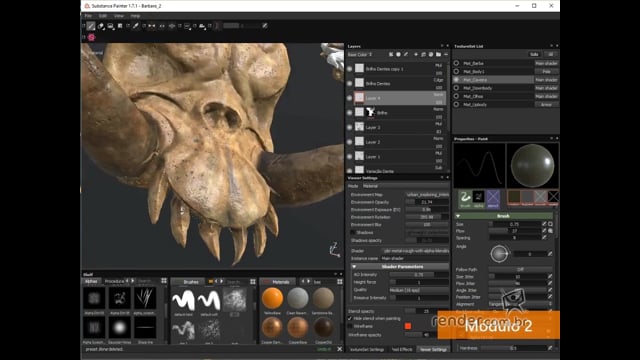
Task: Switch to Post Effects tab
Action: coord(402,349)
